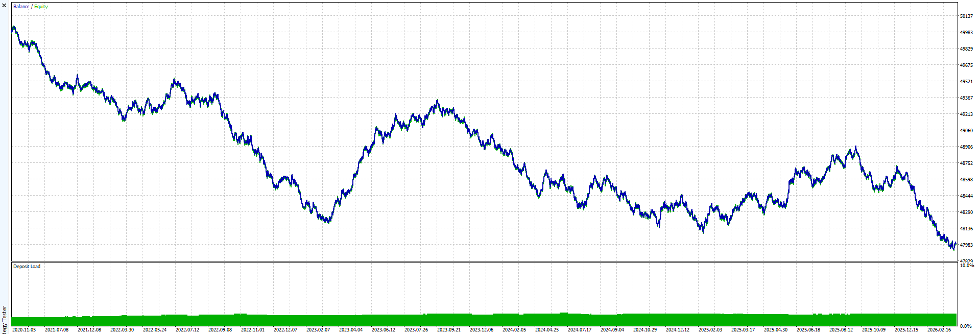This screenshot has width=980, height=334.
Task: Select the 2024.12.12 date marker
Action: tap(677, 330)
